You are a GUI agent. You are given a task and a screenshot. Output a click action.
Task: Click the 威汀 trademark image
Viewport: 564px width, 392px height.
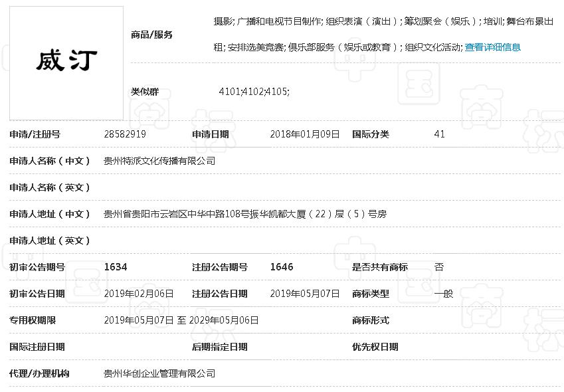(x=66, y=63)
